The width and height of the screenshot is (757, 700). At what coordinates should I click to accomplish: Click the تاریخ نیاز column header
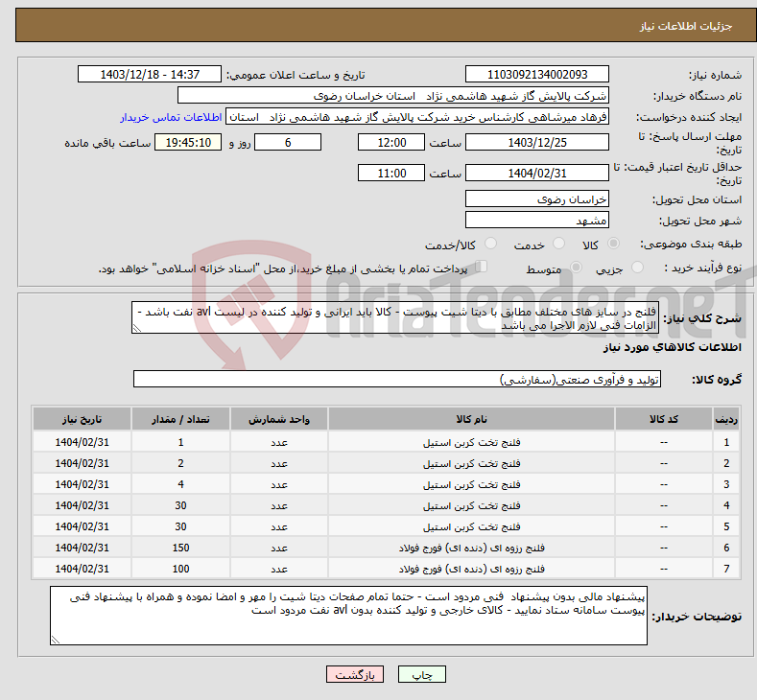83,419
